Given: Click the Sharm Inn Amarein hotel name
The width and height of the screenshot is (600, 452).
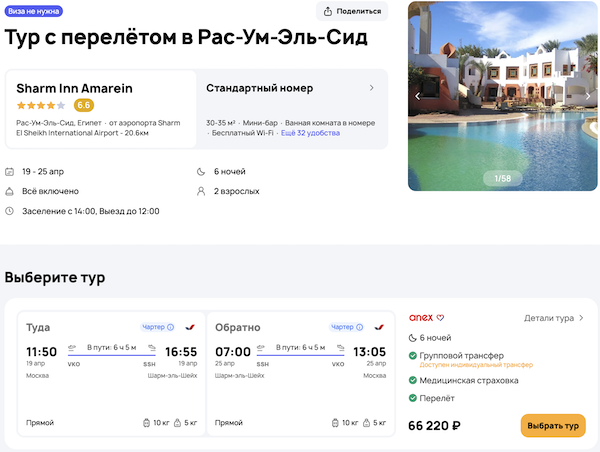Looking at the screenshot, I should [x=74, y=88].
